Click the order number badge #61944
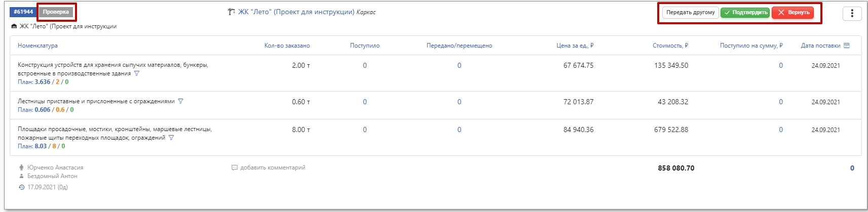868x212 pixels. 23,12
